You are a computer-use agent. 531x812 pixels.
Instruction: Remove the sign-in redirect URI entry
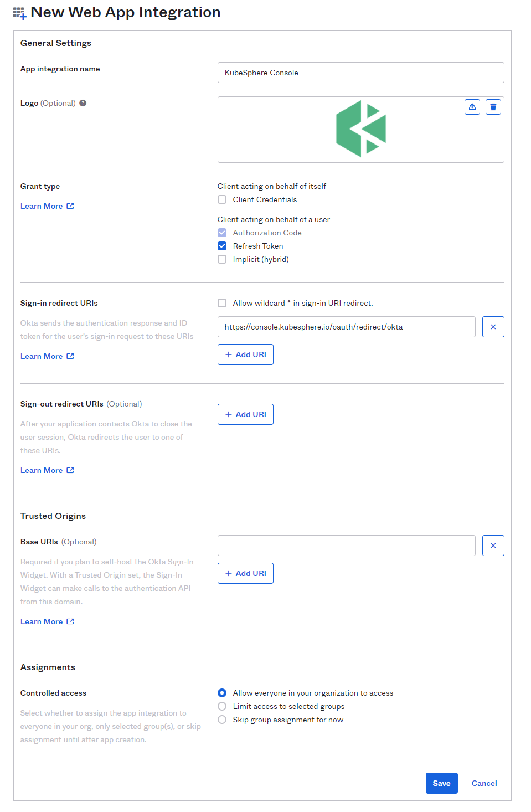tap(493, 327)
